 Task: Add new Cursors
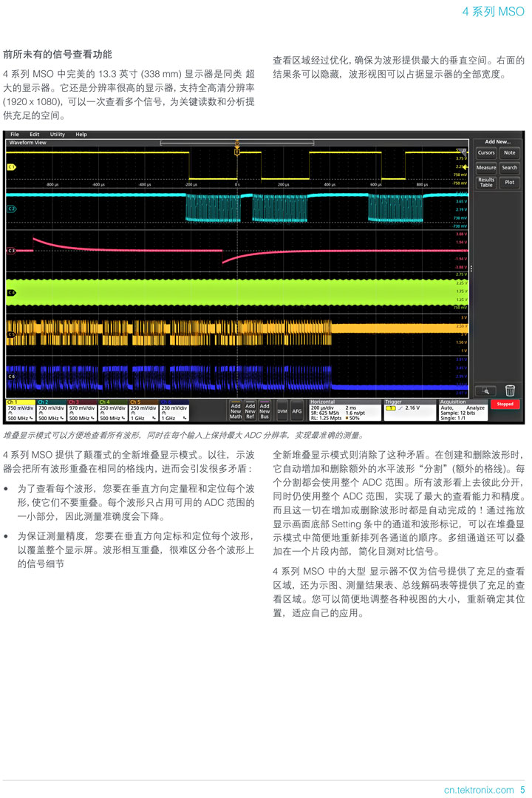tap(485, 152)
